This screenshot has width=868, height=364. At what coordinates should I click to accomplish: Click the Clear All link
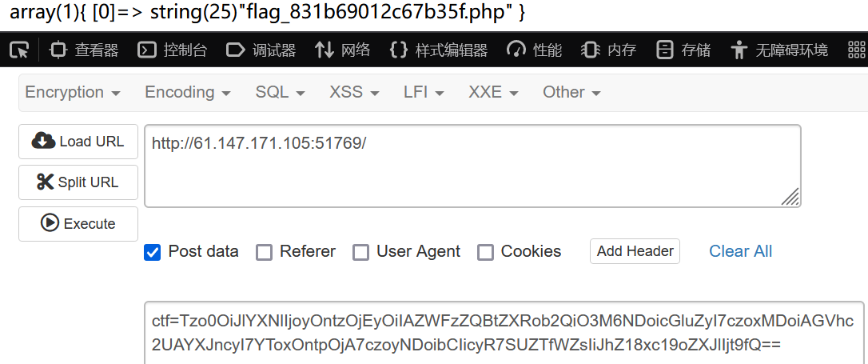coord(740,251)
